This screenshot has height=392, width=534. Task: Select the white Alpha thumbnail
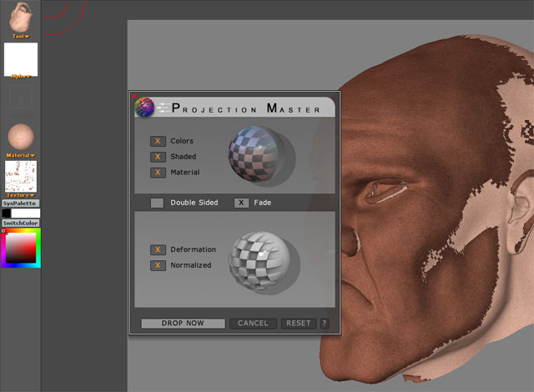point(21,60)
